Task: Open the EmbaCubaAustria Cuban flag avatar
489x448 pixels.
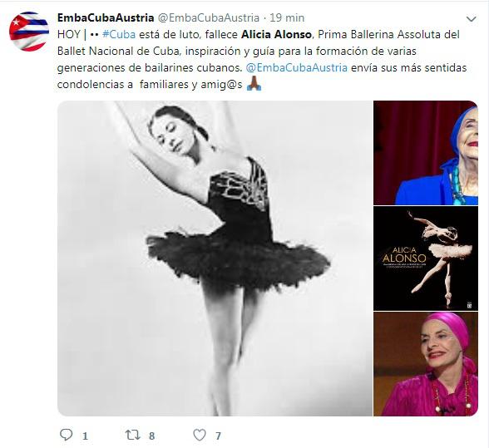Action: pyautogui.click(x=29, y=32)
